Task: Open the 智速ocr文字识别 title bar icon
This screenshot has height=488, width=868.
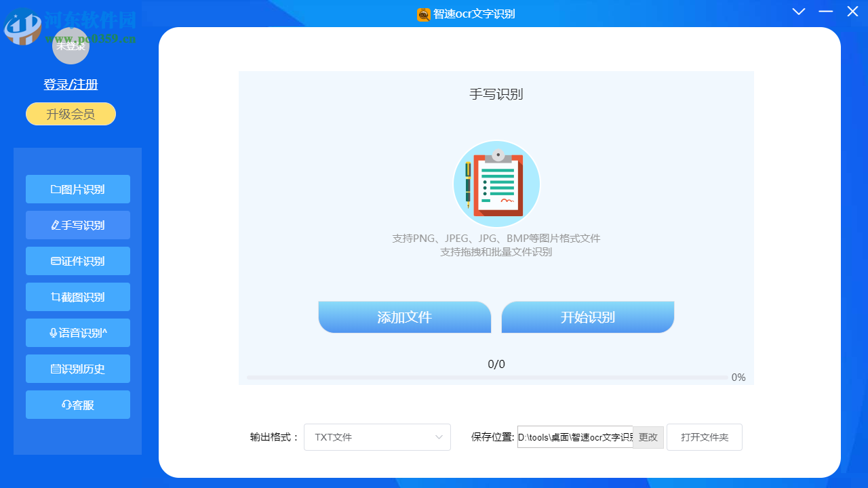Action: pos(422,14)
